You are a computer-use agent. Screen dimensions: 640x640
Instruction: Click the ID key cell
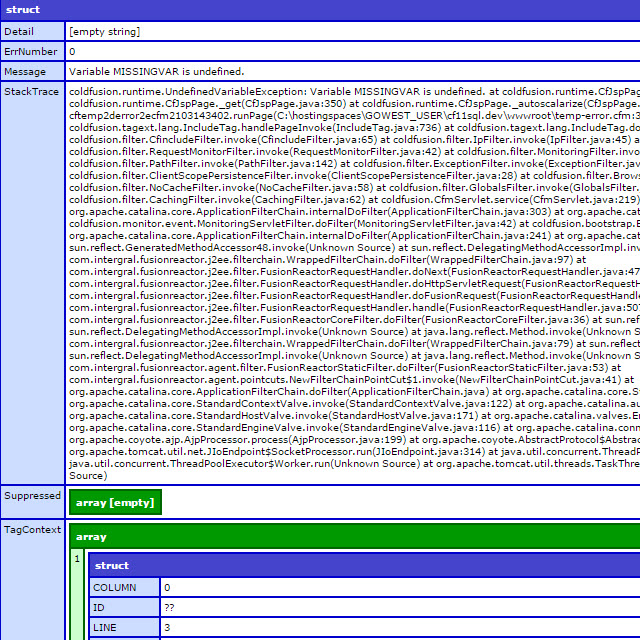click(124, 607)
